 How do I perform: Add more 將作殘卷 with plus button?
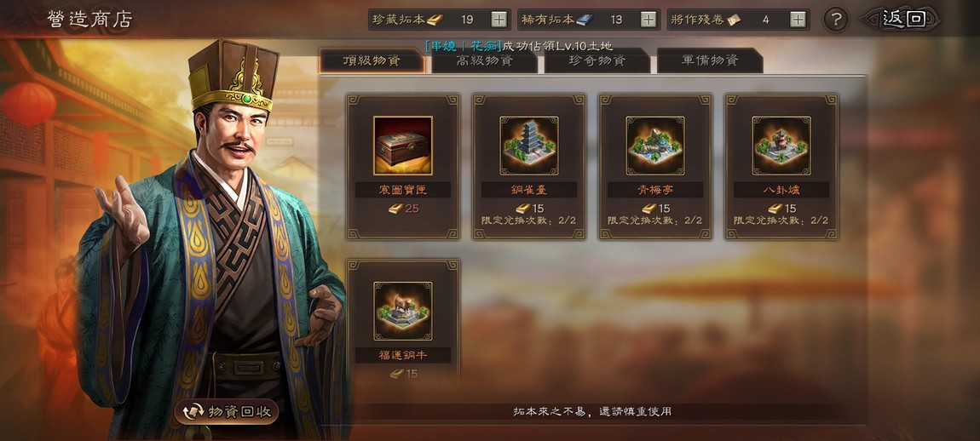pyautogui.click(x=798, y=20)
